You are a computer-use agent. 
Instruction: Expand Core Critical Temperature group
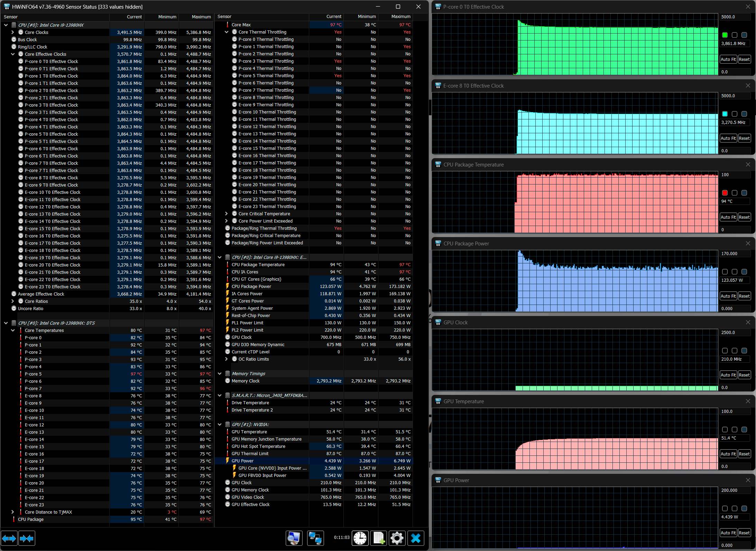(x=227, y=214)
